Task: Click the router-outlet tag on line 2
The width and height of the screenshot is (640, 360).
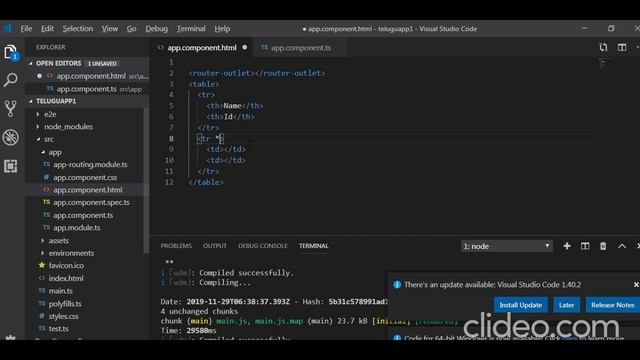Action: point(256,73)
